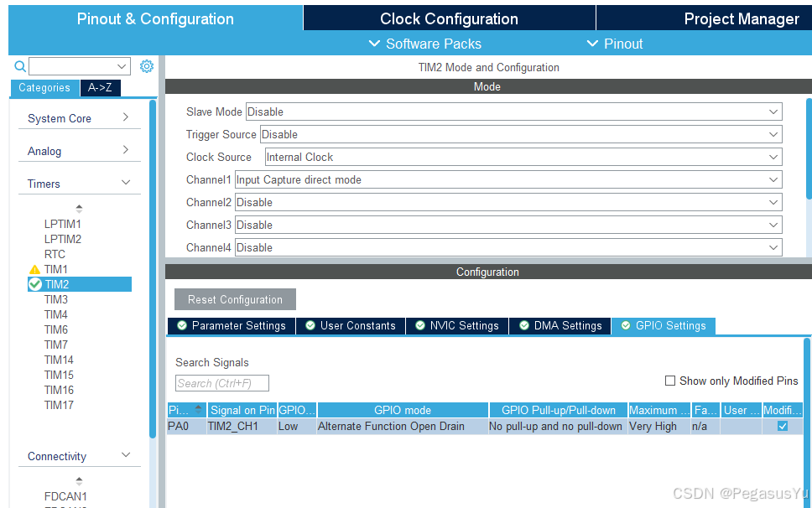Toggle the Modified checkbox for PA0
Image resolution: width=812 pixels, height=508 pixels.
783,426
